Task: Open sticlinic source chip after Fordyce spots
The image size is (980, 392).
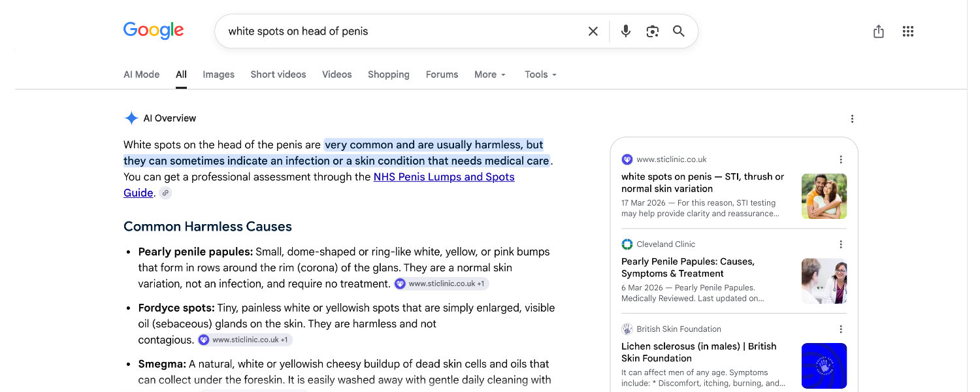Action: click(244, 340)
